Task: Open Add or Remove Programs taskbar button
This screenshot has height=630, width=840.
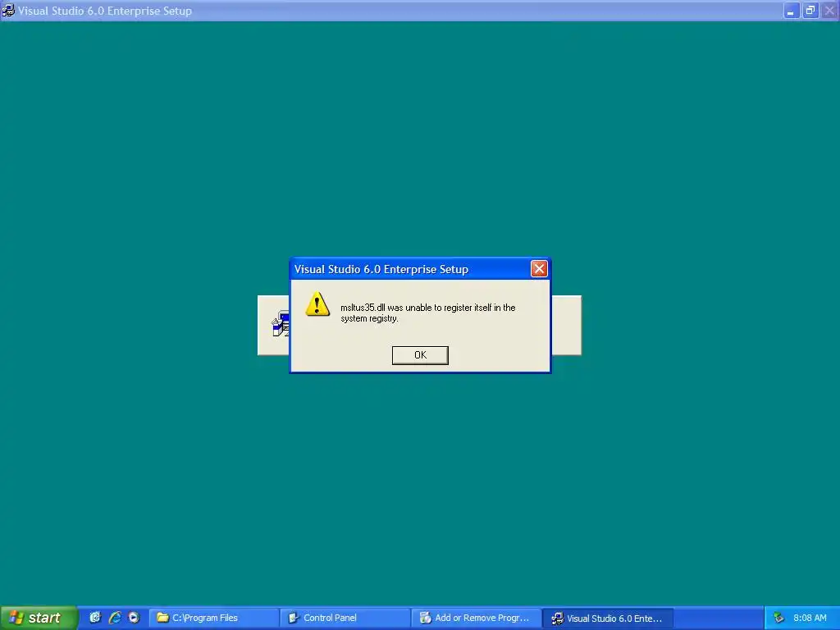Action: 477,619
